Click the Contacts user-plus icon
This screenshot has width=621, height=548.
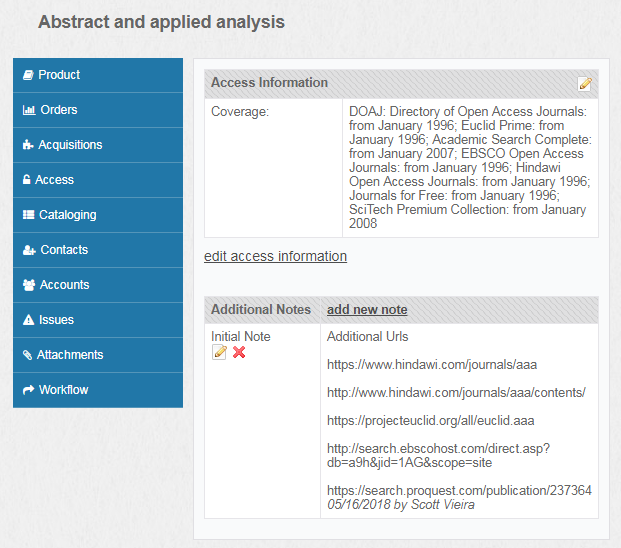point(29,250)
